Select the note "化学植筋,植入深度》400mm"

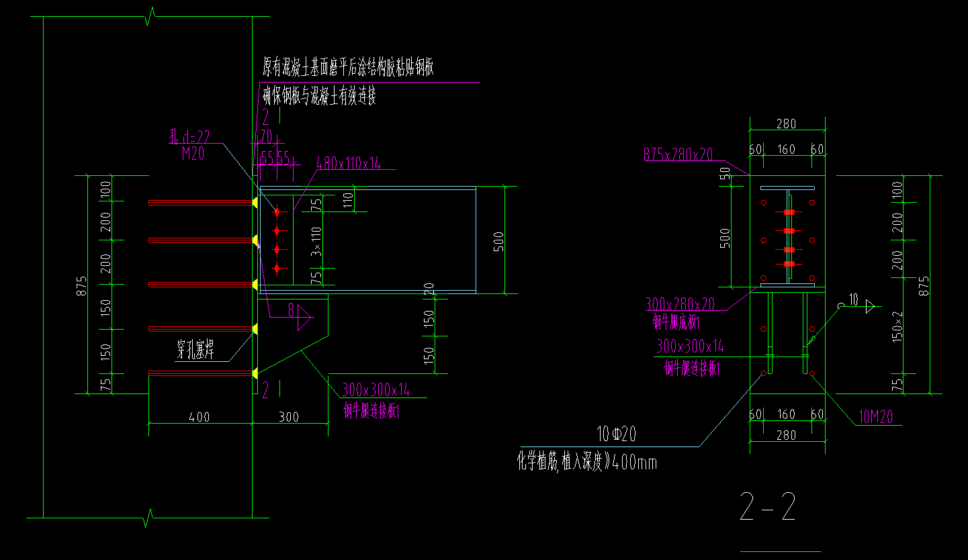point(586,462)
